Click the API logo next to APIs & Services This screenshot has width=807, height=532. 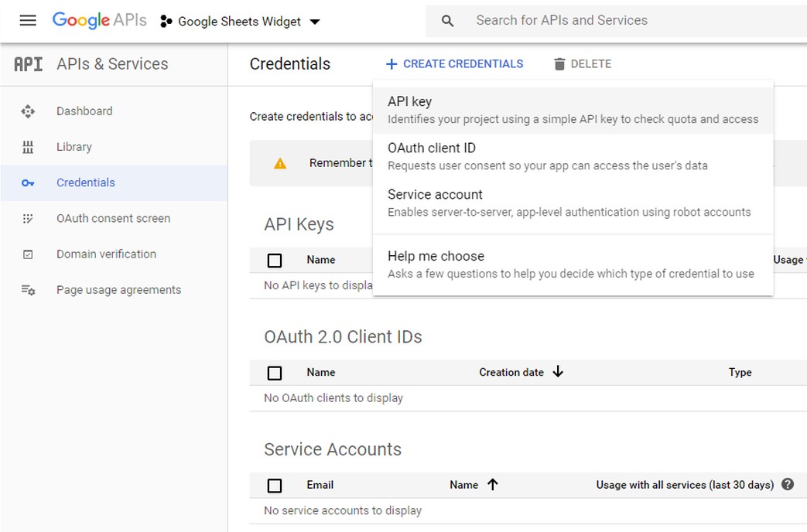(29, 64)
